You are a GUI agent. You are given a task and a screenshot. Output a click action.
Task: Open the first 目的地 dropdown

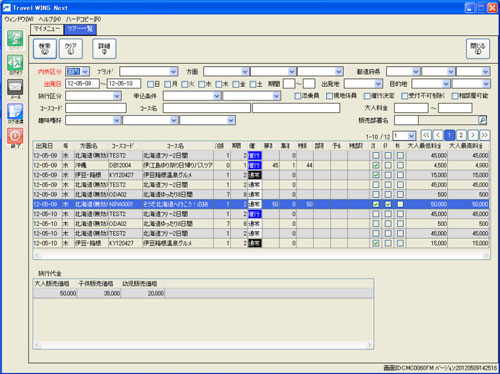point(446,84)
